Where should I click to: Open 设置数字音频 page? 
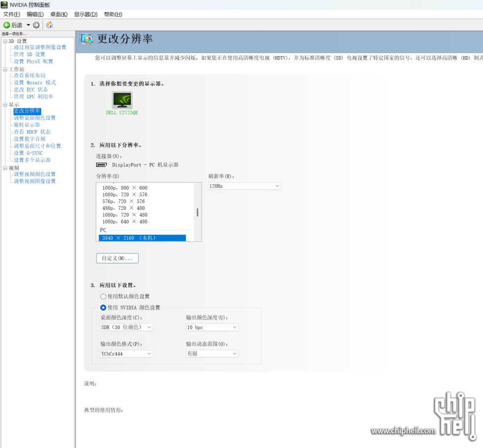click(29, 139)
